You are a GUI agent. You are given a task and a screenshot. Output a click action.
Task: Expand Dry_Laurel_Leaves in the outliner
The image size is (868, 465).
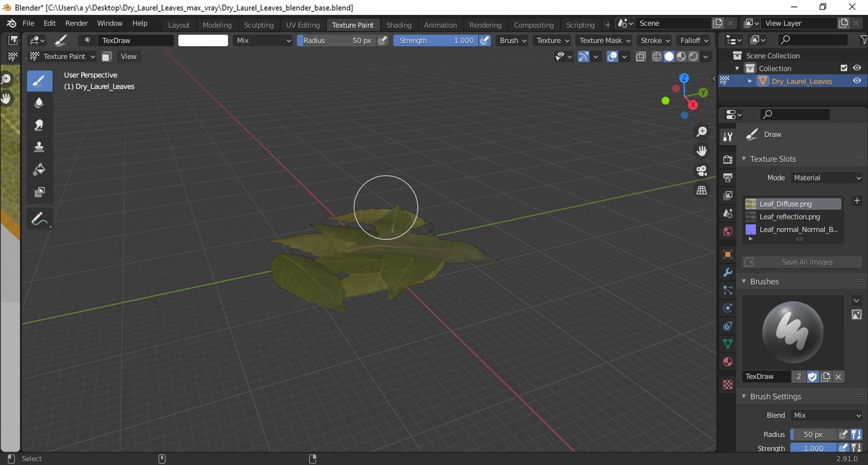750,81
